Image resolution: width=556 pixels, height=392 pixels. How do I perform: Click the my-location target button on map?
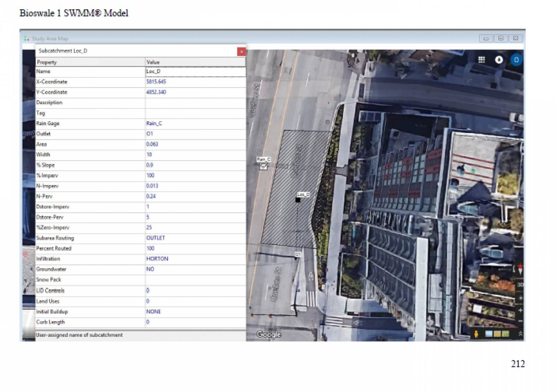[520, 298]
